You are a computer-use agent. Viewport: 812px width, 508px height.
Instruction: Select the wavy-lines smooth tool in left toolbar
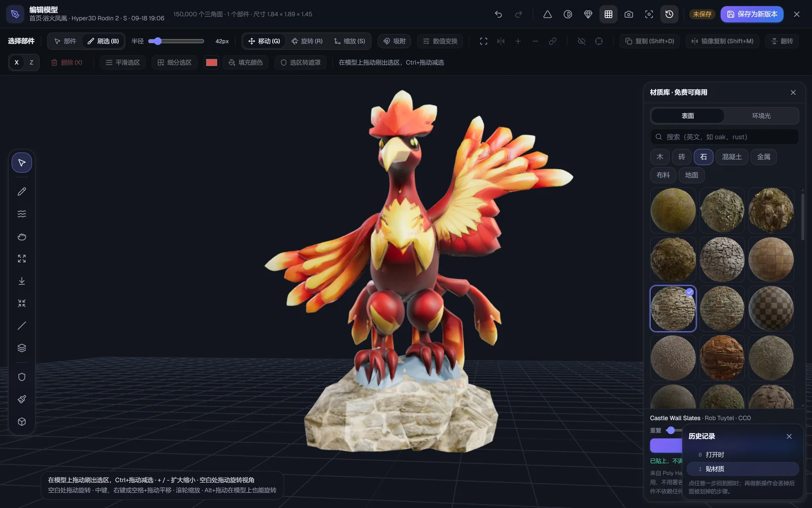pyautogui.click(x=22, y=214)
